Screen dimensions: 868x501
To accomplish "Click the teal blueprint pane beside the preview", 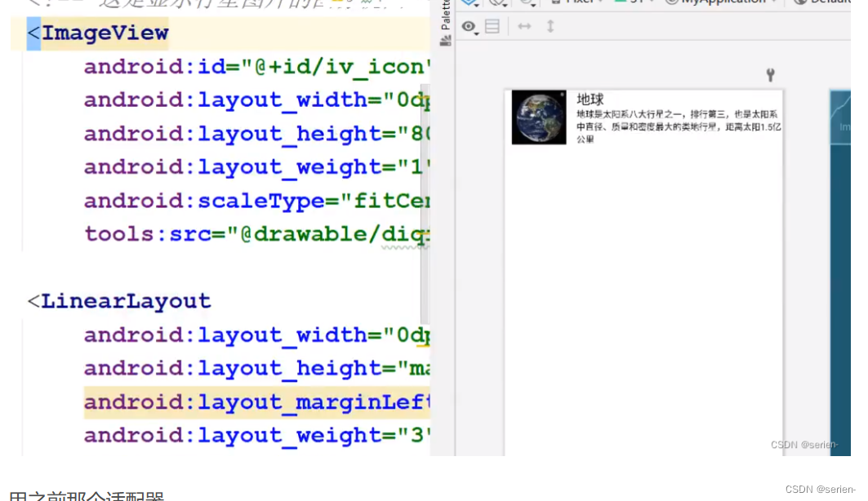I will [x=839, y=273].
